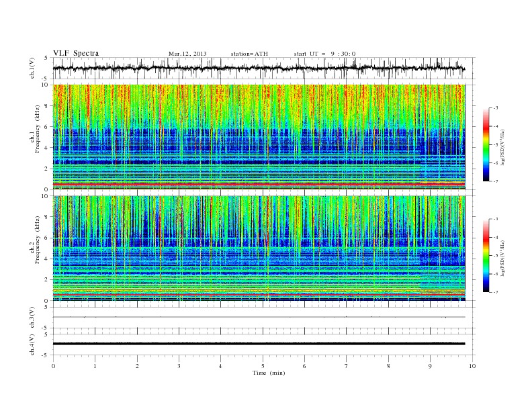Select the "Time (min)" axis label
Viewport: 532px width, 411px height.
point(269,373)
